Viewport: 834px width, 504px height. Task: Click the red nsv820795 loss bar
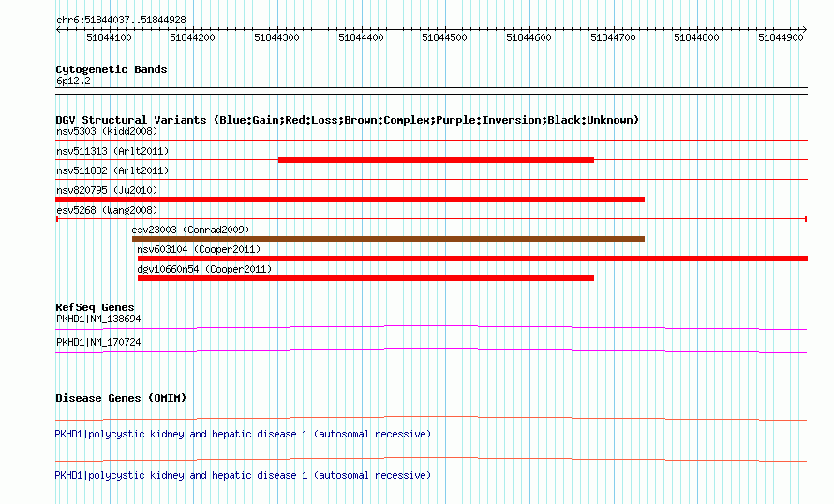click(350, 200)
